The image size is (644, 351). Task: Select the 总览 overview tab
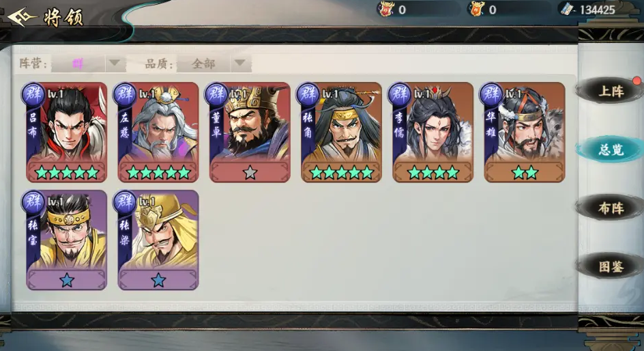611,150
